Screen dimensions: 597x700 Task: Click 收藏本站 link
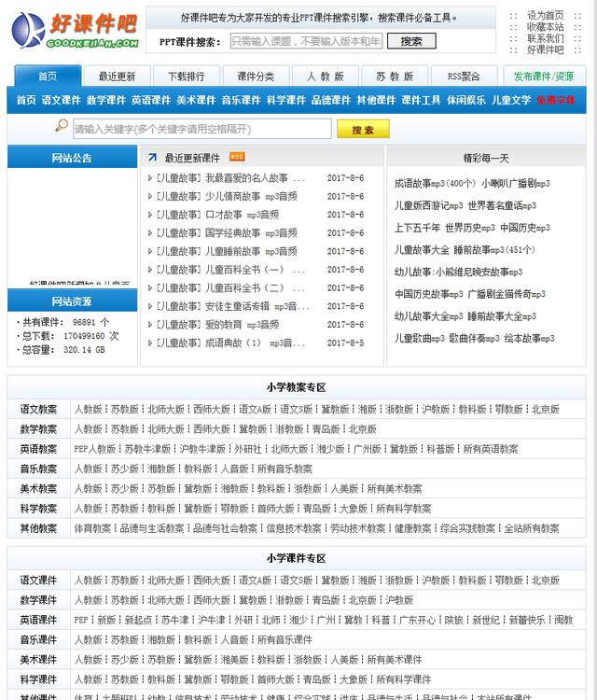point(546,27)
